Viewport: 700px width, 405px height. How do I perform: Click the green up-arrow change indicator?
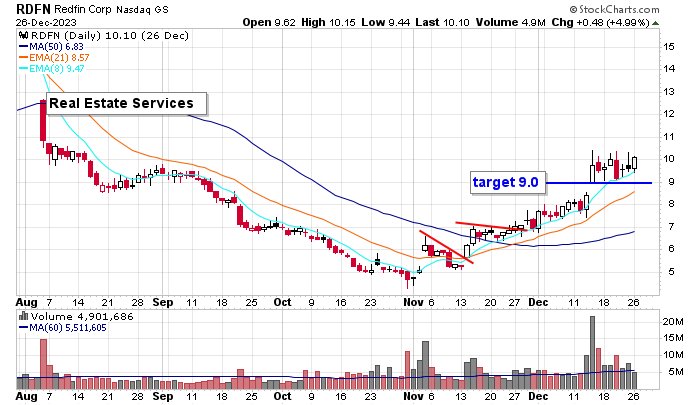click(655, 23)
